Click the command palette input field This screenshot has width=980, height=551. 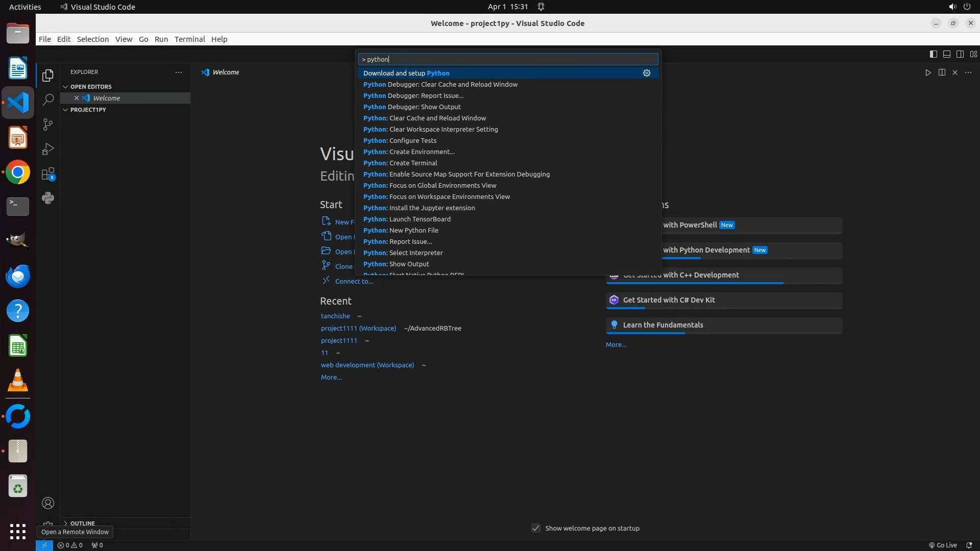pyautogui.click(x=508, y=59)
